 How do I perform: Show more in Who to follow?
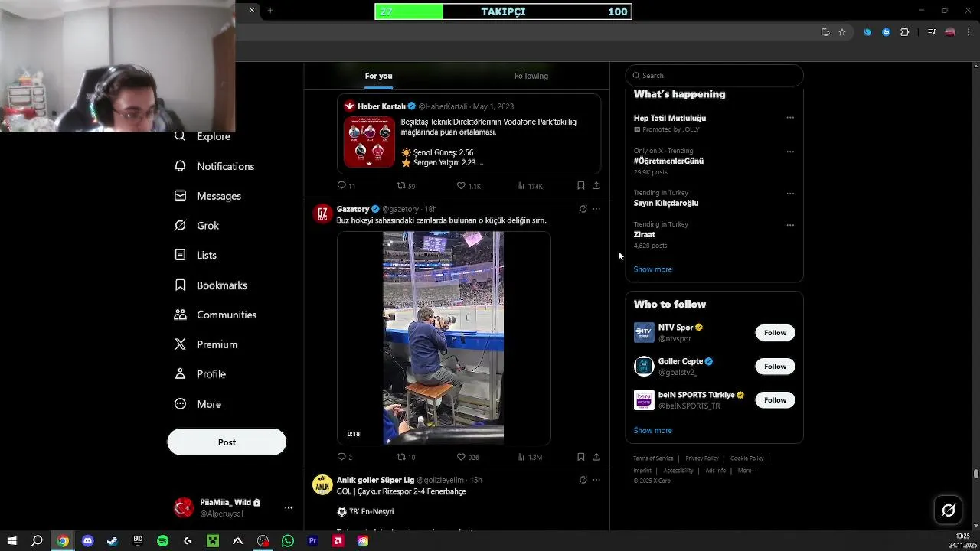pyautogui.click(x=653, y=431)
